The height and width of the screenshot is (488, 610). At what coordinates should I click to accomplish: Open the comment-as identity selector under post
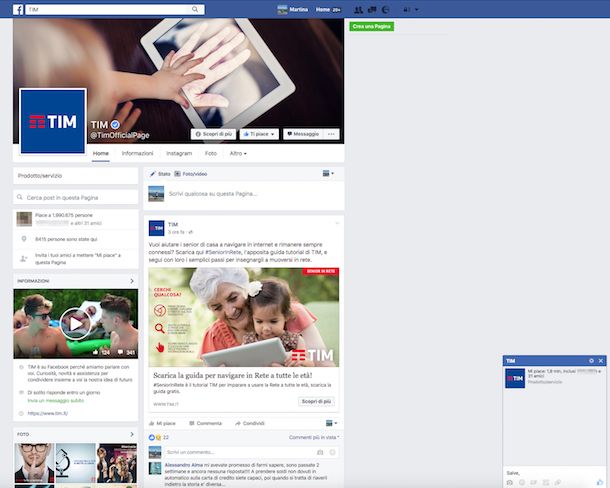pyautogui.click(x=331, y=423)
